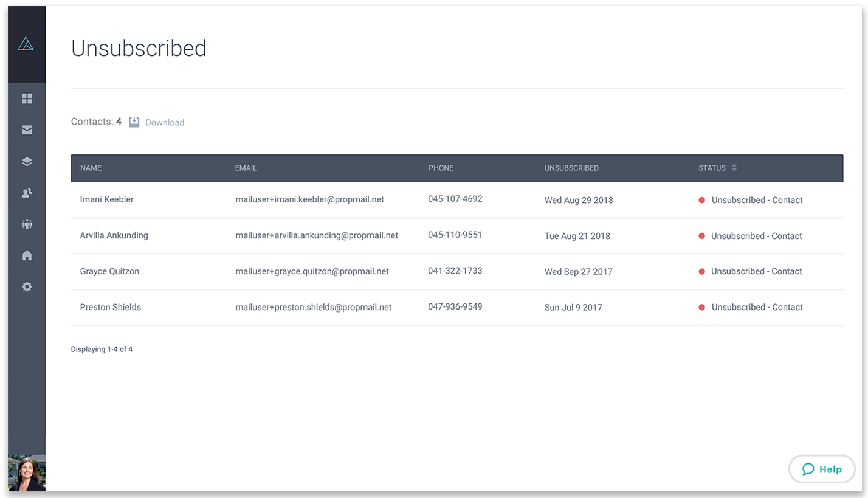Click the EMAIL column header

[246, 168]
